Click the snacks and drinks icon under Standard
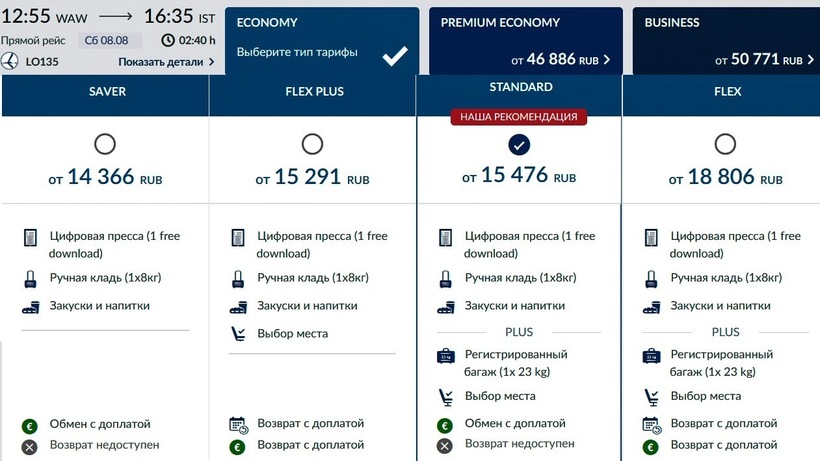The height and width of the screenshot is (461, 820). (446, 306)
